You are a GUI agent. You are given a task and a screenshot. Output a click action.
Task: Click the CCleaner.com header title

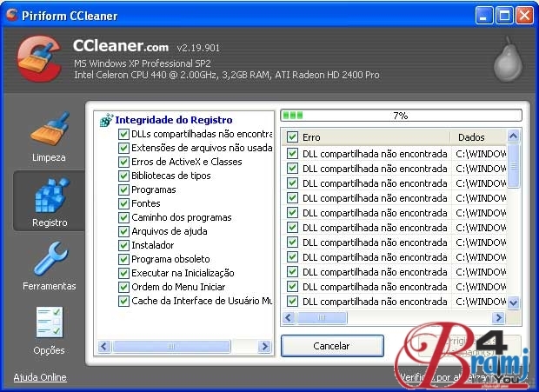coord(121,46)
